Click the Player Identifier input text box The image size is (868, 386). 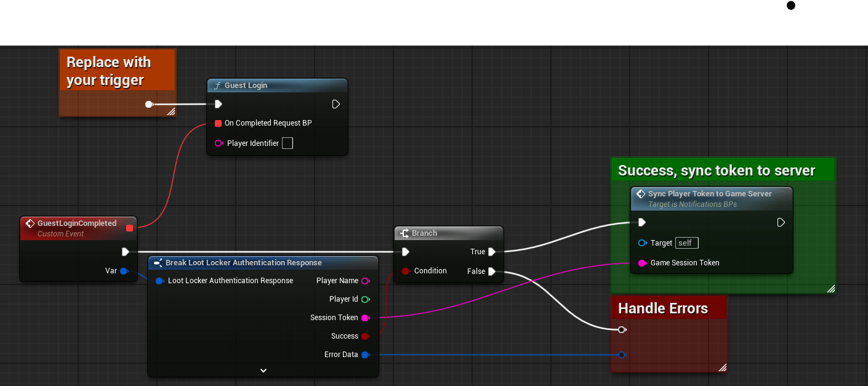(287, 143)
